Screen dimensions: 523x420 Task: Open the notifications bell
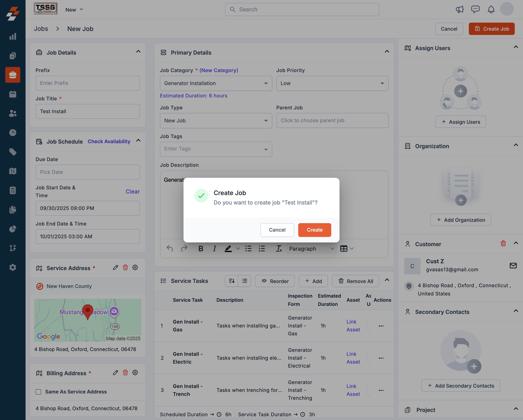pos(491,9)
